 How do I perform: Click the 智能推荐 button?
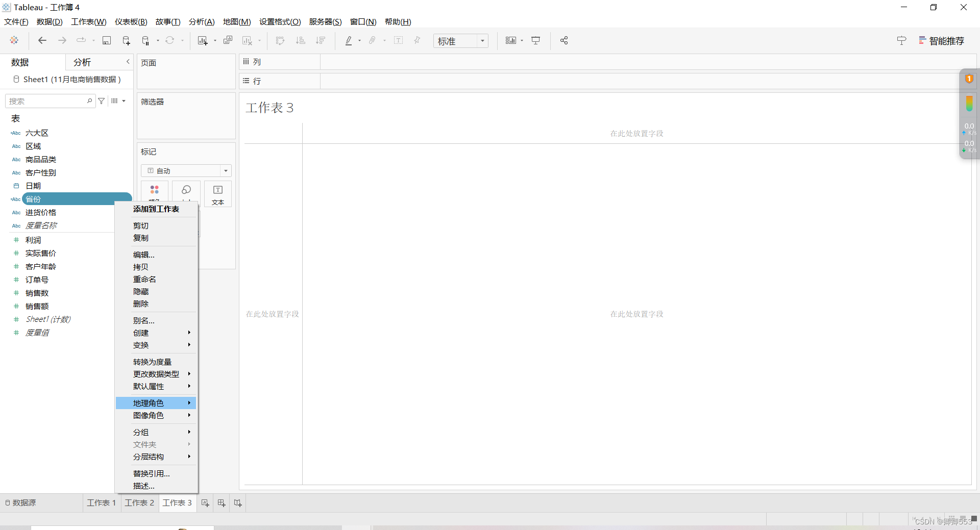click(x=941, y=41)
